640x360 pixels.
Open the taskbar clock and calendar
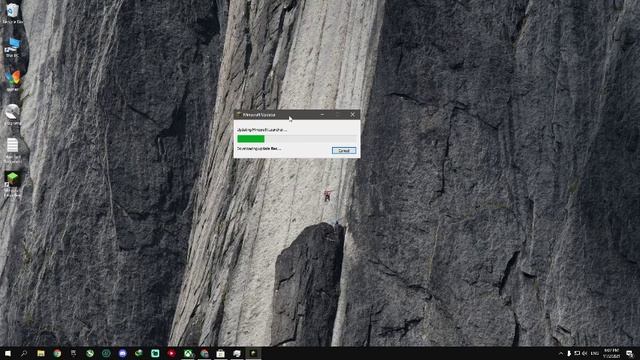click(x=611, y=353)
